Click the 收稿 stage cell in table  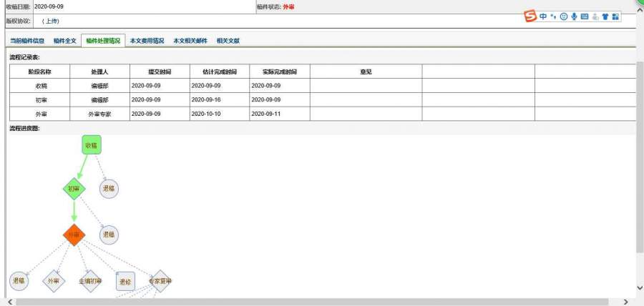tap(40, 86)
